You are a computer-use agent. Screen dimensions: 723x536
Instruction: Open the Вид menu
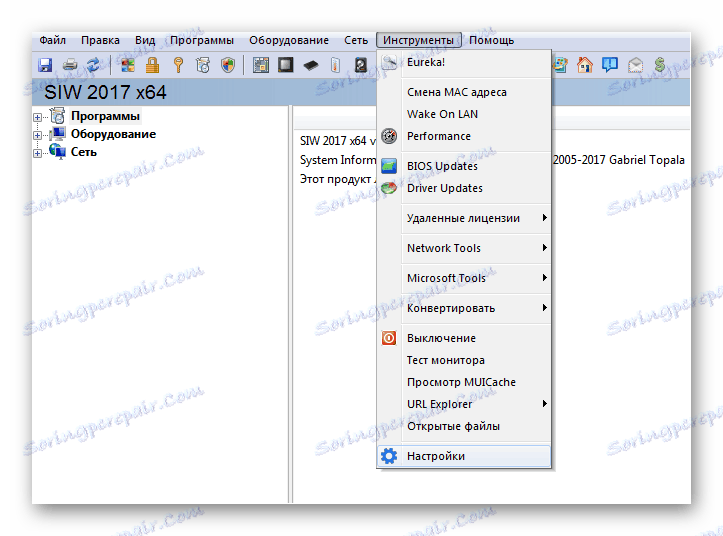(x=145, y=41)
